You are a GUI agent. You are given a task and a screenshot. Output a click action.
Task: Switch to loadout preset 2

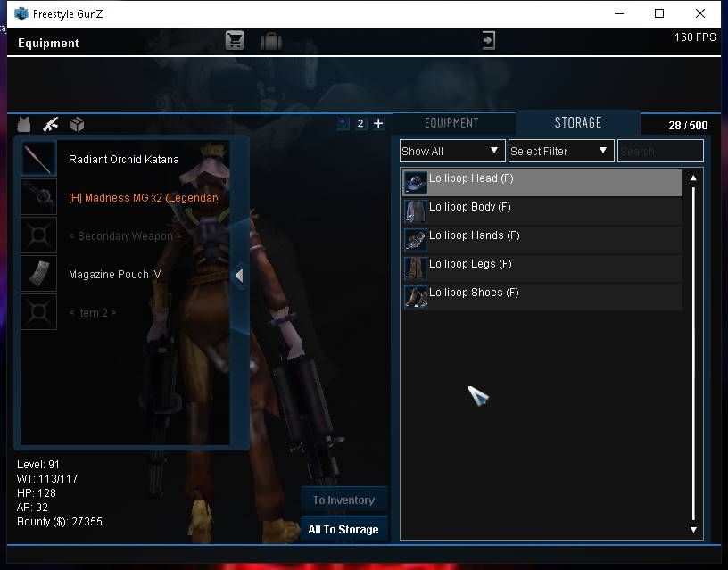coord(360,123)
